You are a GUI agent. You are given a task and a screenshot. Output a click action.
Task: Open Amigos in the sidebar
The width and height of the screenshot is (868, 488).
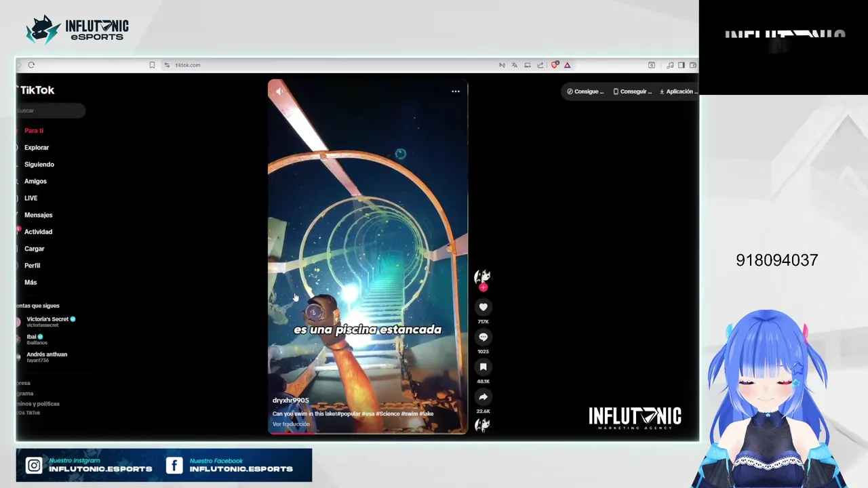point(35,182)
